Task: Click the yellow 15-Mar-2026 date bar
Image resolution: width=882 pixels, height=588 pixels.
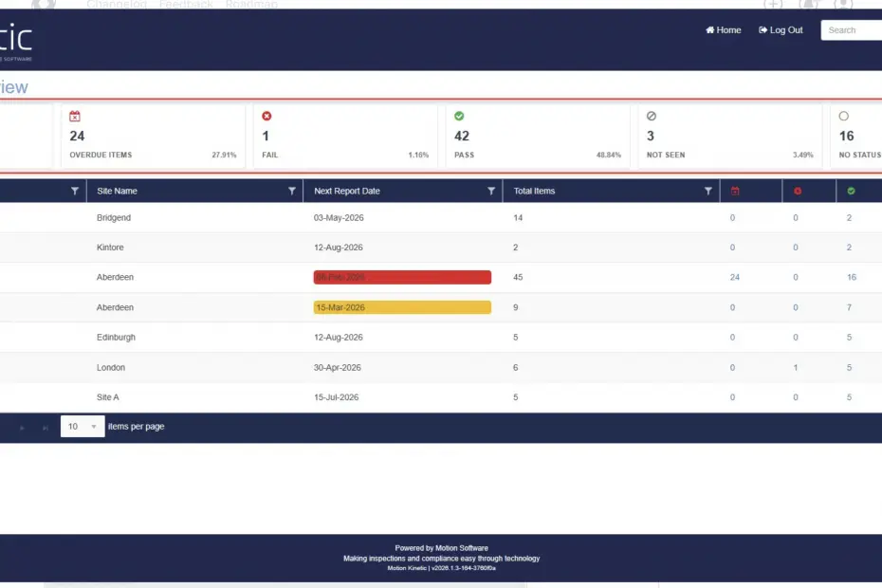Action: pyautogui.click(x=402, y=307)
